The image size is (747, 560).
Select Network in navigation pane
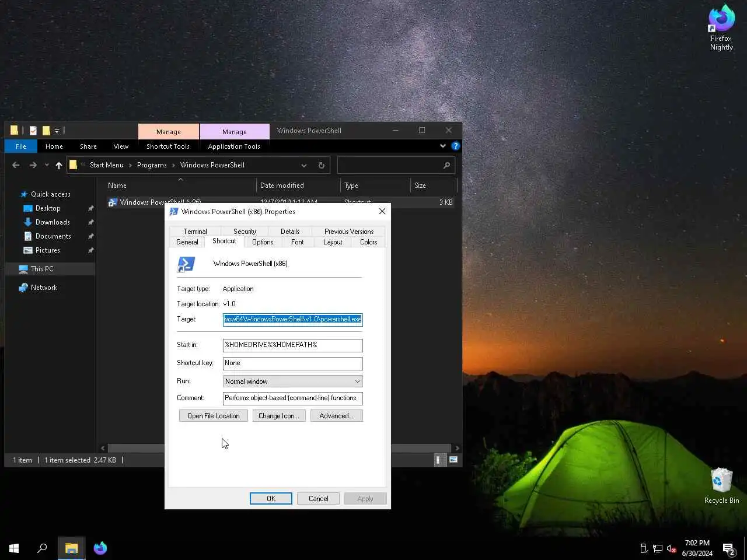pyautogui.click(x=44, y=288)
